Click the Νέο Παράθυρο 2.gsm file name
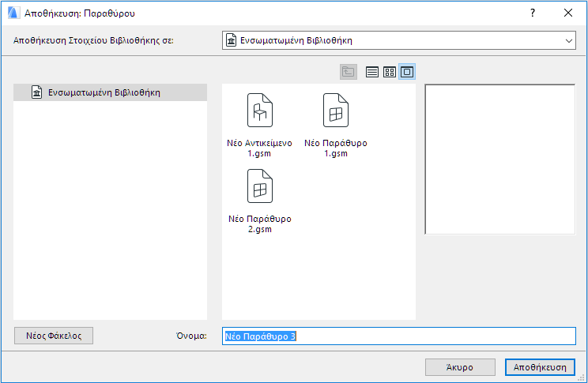 (260, 223)
